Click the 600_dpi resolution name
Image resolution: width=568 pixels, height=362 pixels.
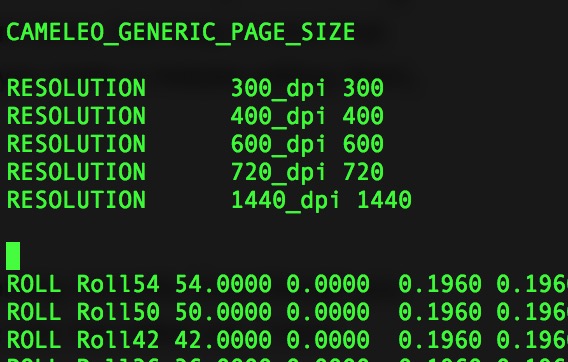[278, 144]
